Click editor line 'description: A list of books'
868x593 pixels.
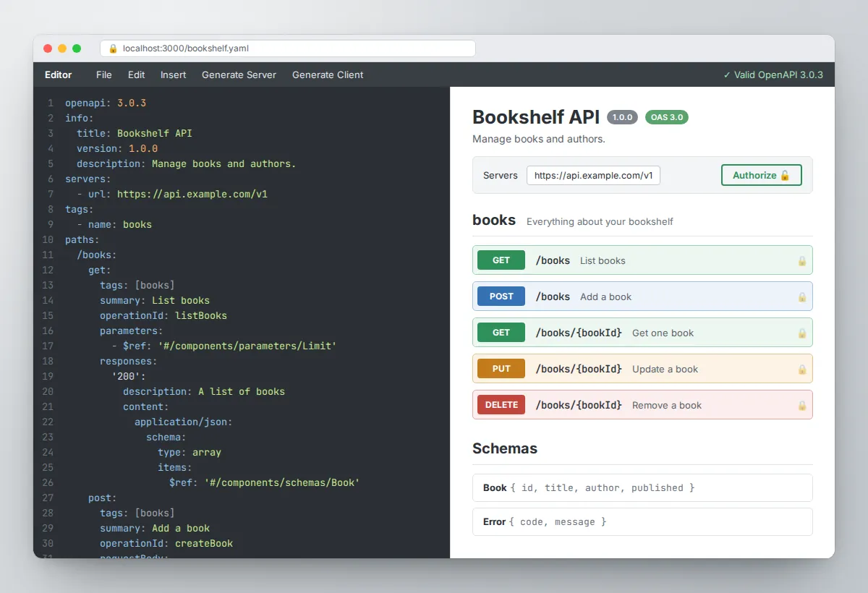(x=204, y=391)
